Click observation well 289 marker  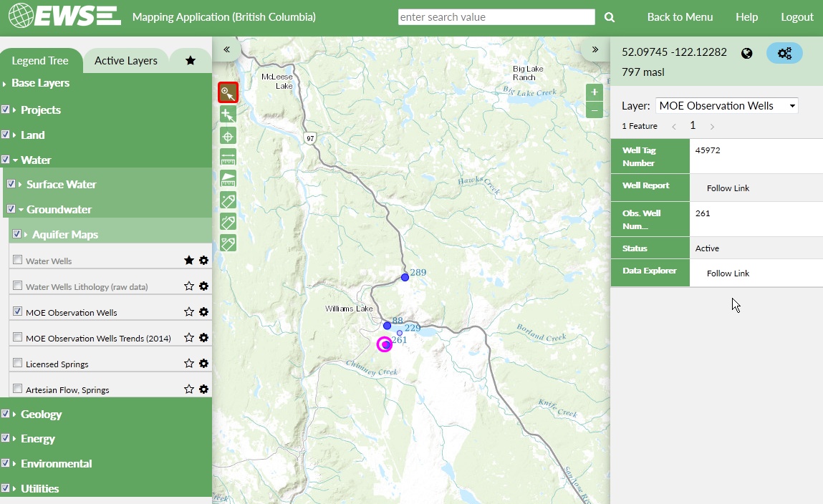click(x=405, y=277)
